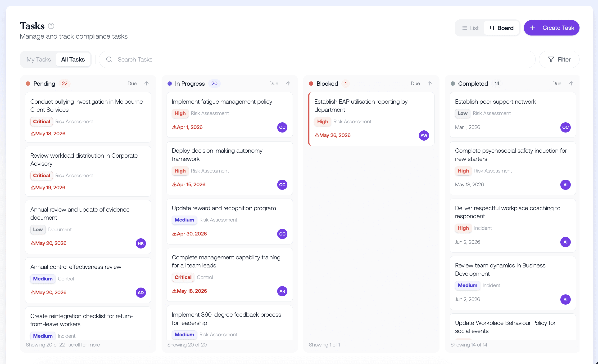Open 'Conduct bullying investigation in Melbourne' task
598x364 pixels.
(x=88, y=117)
